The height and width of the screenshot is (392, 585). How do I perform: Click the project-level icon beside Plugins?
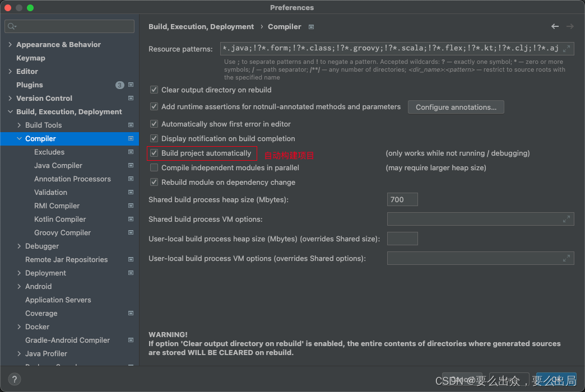point(131,85)
